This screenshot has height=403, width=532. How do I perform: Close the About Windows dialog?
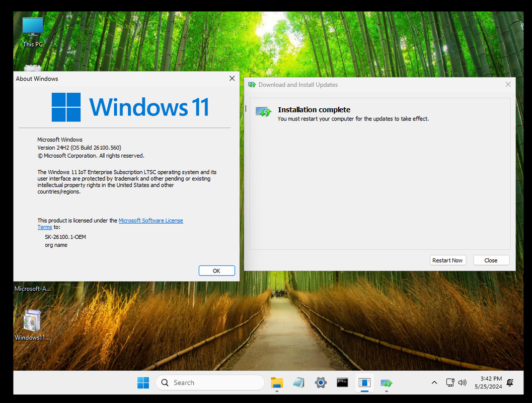[x=232, y=79]
